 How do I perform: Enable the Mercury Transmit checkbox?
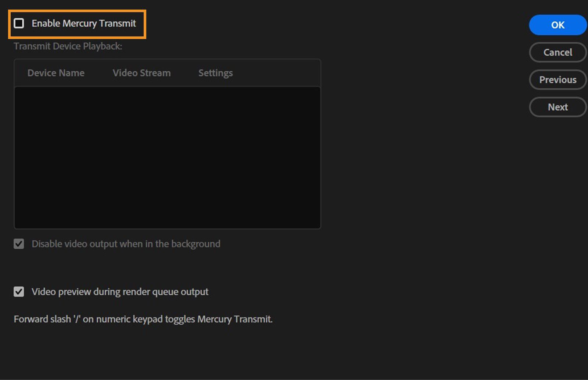19,24
